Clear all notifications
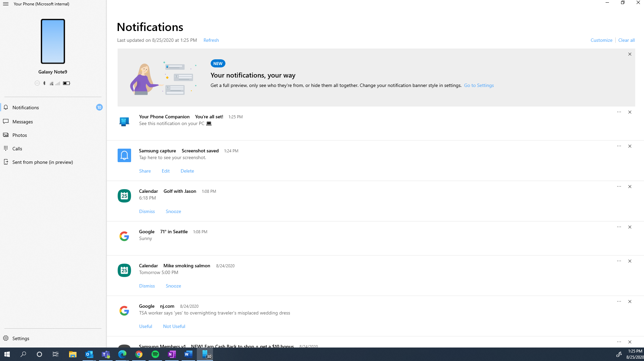644x361 pixels. tap(626, 40)
